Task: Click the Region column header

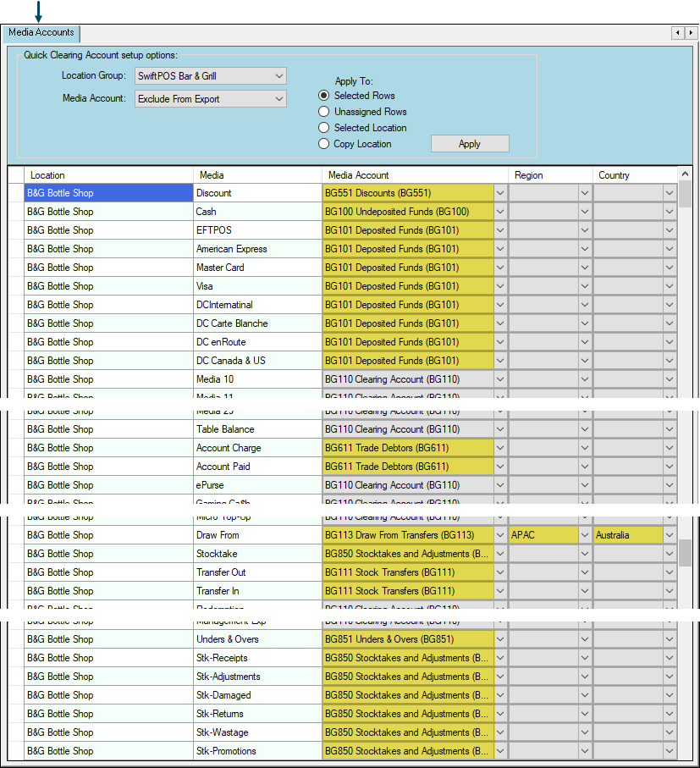Action: click(x=550, y=175)
